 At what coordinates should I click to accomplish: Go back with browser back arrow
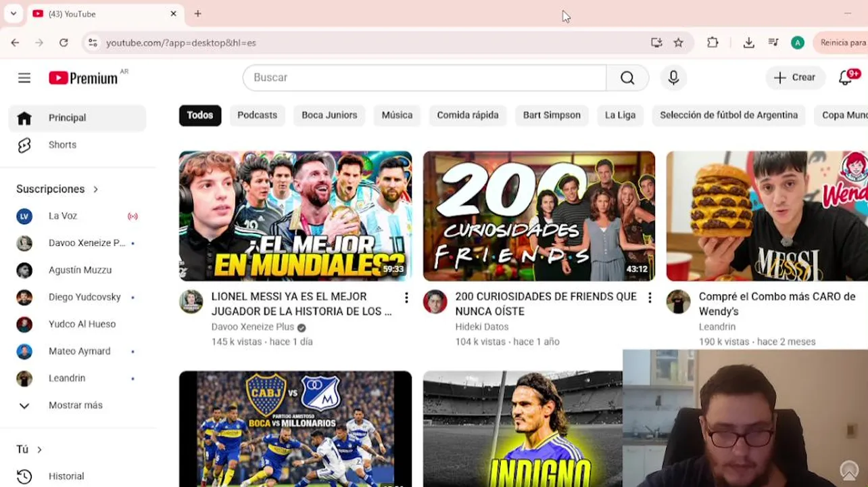click(x=15, y=43)
